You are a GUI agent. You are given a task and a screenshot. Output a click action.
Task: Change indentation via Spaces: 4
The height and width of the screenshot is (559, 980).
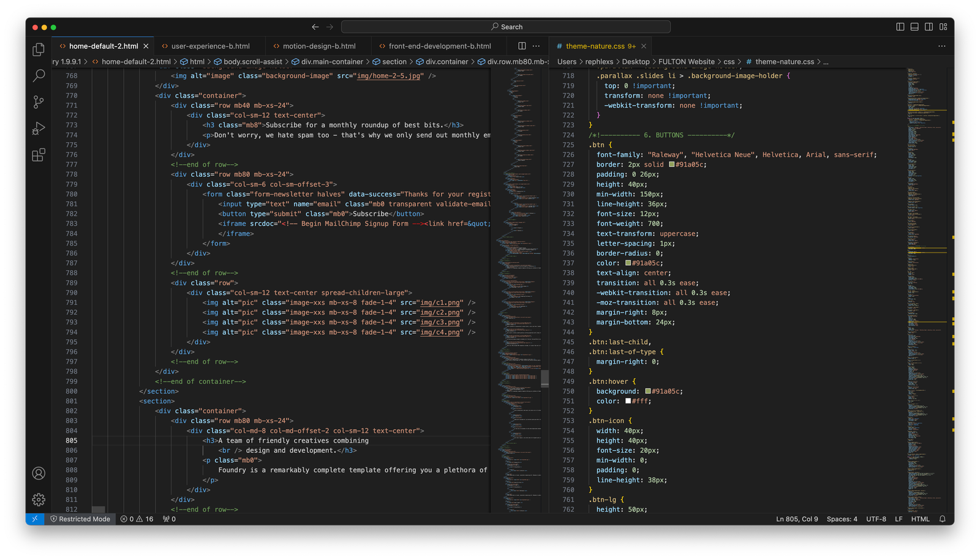click(842, 519)
